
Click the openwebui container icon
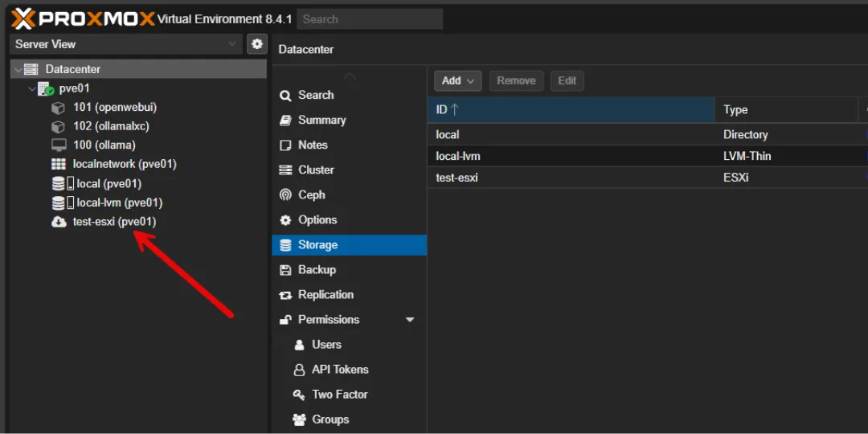[x=58, y=107]
